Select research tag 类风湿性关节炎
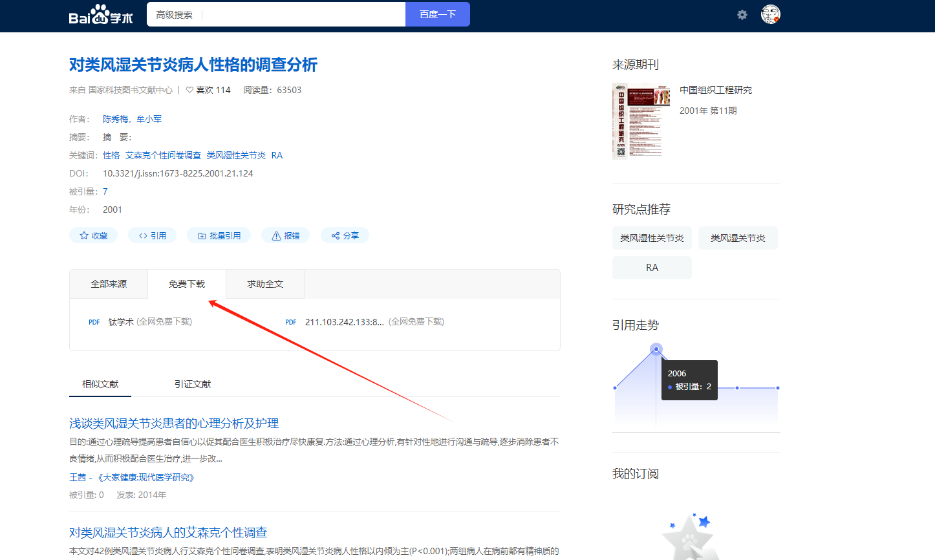Image resolution: width=935 pixels, height=560 pixels. click(x=652, y=238)
